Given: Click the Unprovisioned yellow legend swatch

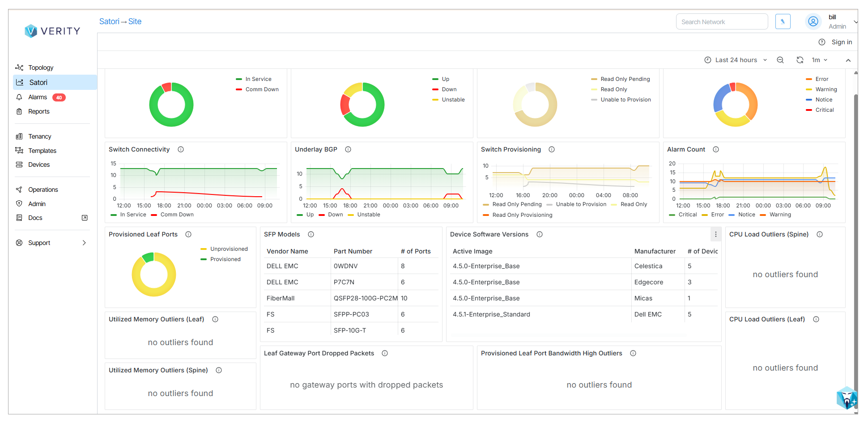Looking at the screenshot, I should [x=204, y=249].
